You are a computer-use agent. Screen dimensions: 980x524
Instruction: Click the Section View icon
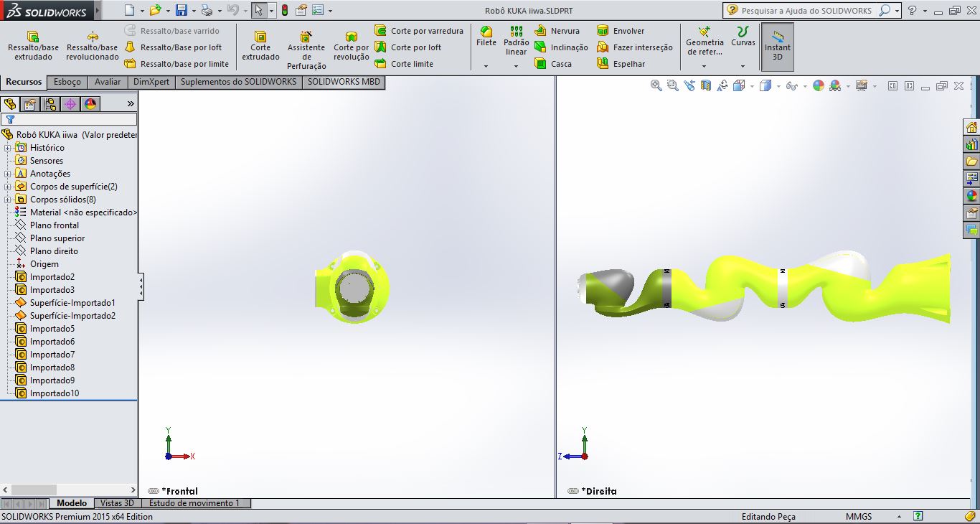point(705,85)
